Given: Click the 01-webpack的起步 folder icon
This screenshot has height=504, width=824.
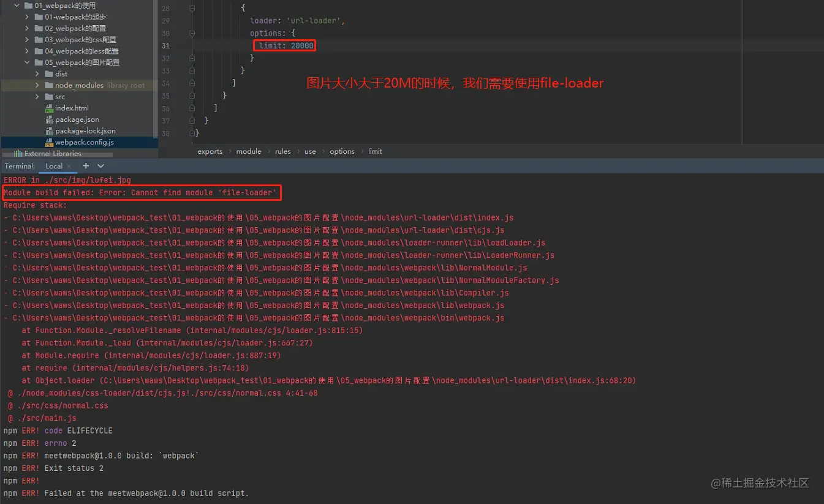Looking at the screenshot, I should coord(39,17).
